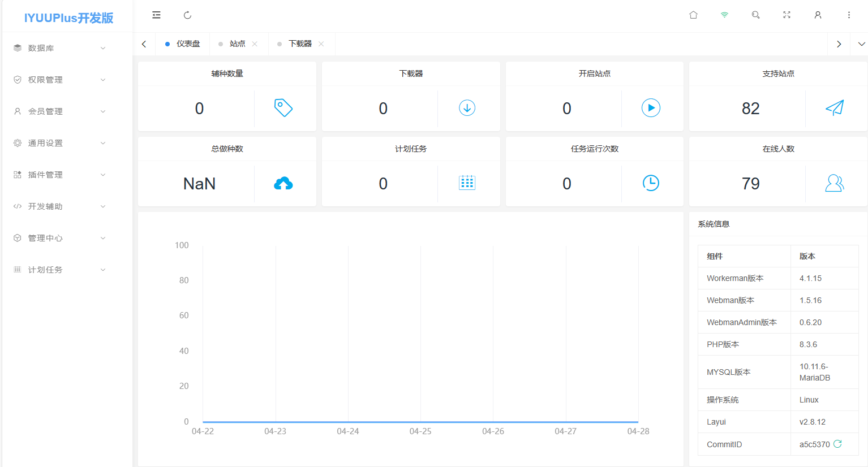Click the tag icon in the 辅种数量 card
Image resolution: width=868 pixels, height=467 pixels.
[283, 107]
